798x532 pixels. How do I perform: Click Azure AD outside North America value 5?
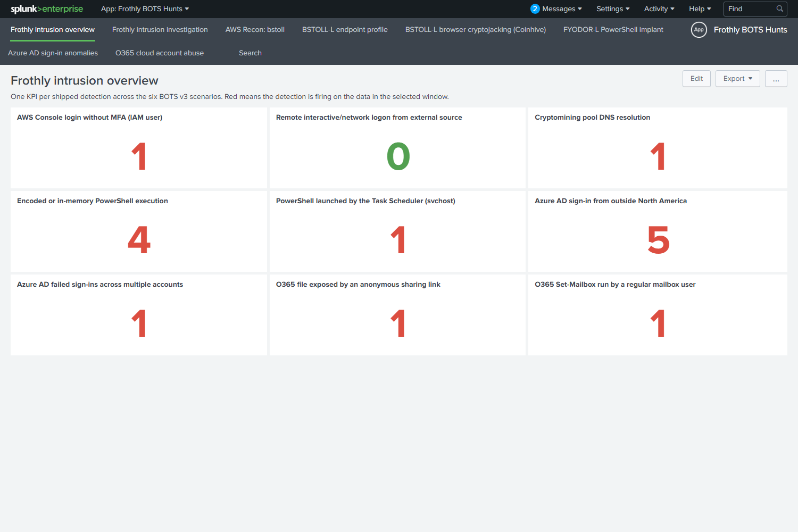click(x=658, y=240)
